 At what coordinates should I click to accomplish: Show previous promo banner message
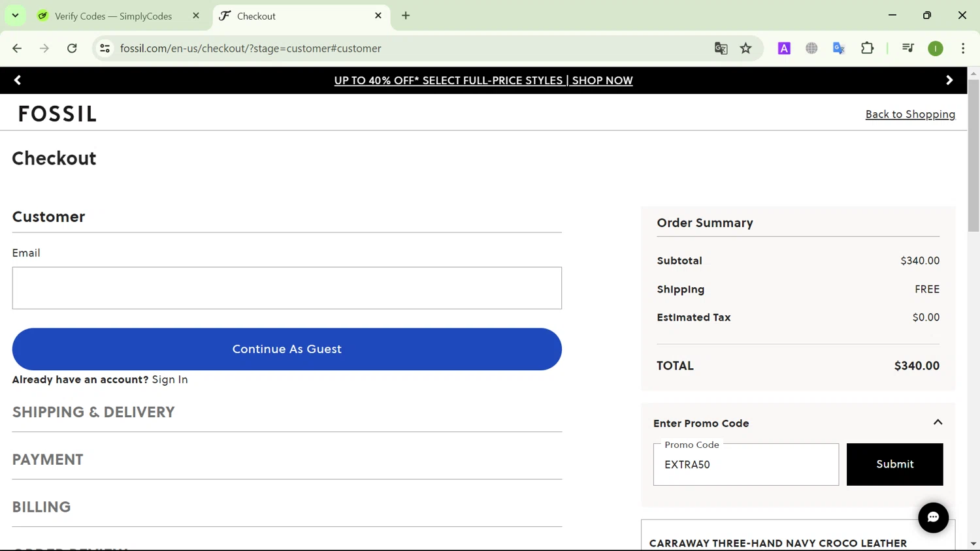[x=18, y=80]
